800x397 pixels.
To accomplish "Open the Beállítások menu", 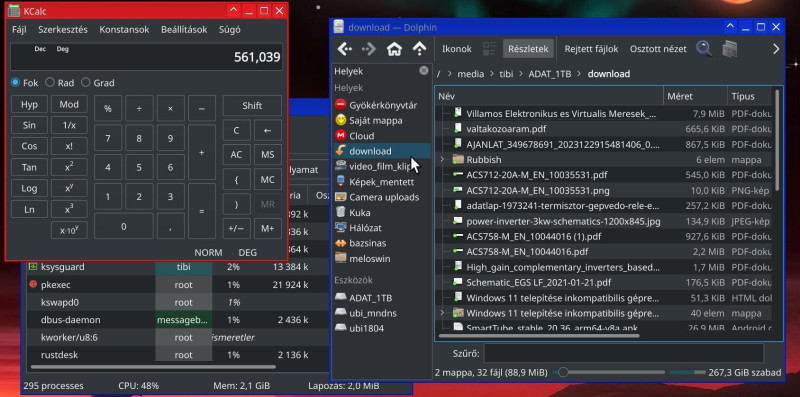I will click(184, 30).
